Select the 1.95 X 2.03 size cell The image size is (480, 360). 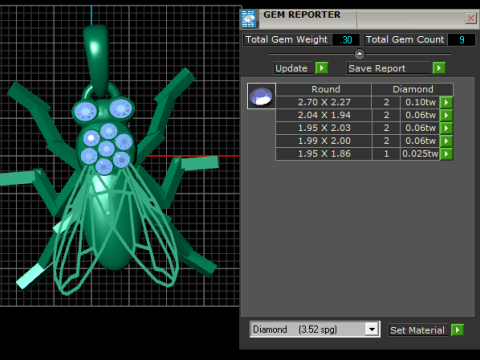tap(324, 128)
